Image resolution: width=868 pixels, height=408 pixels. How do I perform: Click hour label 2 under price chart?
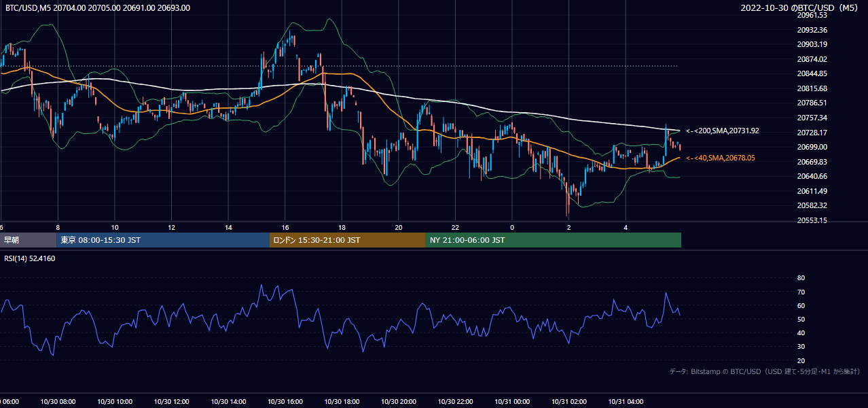click(x=569, y=227)
